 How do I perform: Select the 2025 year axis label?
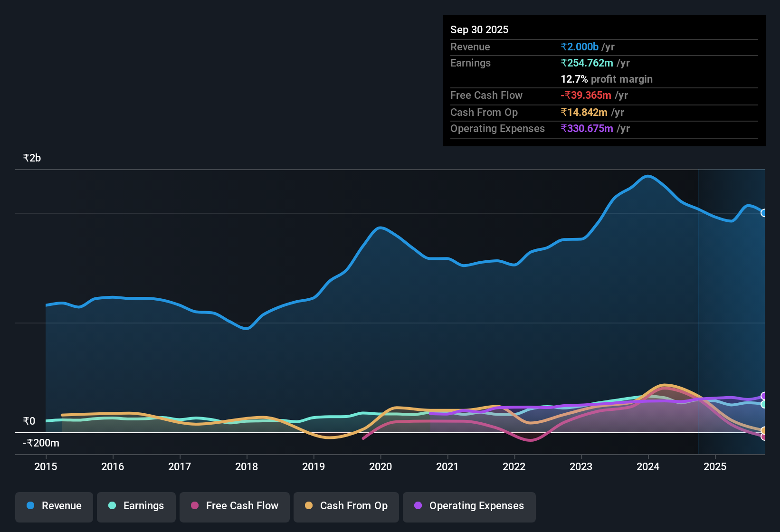click(x=715, y=467)
